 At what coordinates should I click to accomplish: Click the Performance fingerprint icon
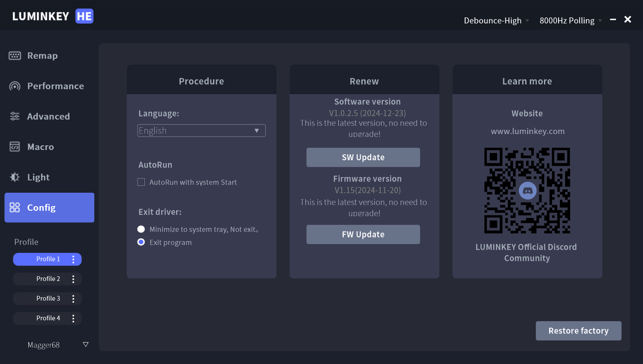[15, 86]
